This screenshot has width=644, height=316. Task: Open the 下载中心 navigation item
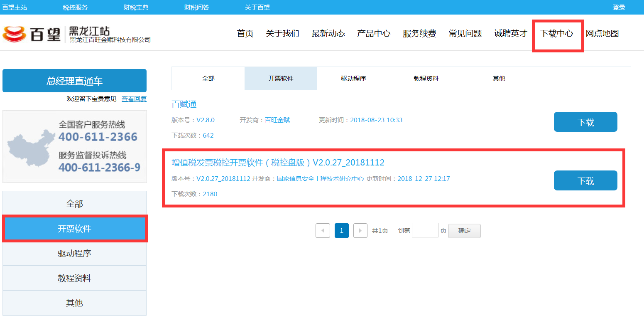556,33
